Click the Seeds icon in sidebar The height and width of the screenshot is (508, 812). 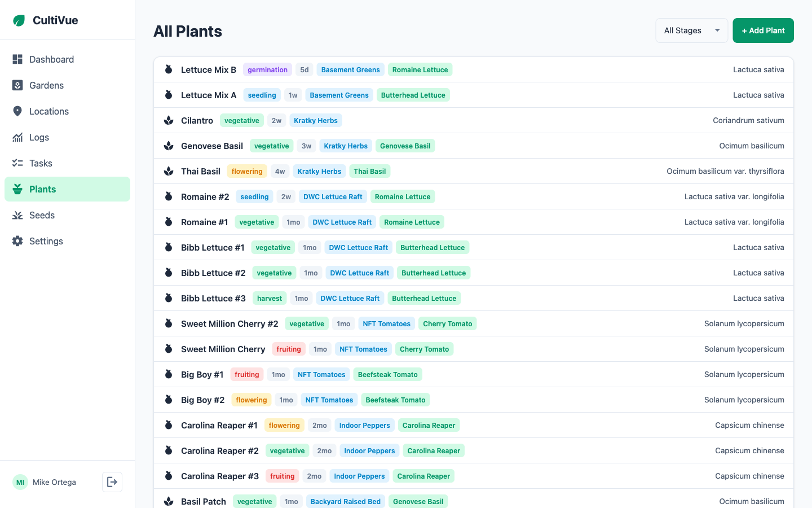click(17, 215)
